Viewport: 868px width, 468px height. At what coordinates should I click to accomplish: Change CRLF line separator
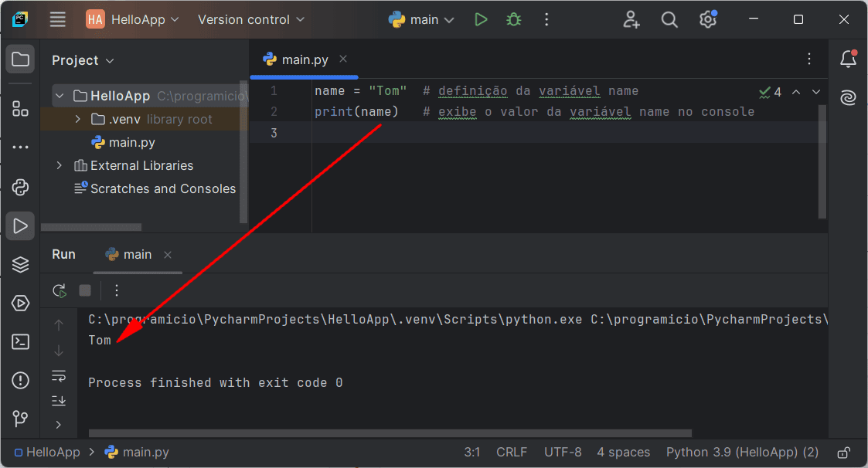[512, 453]
